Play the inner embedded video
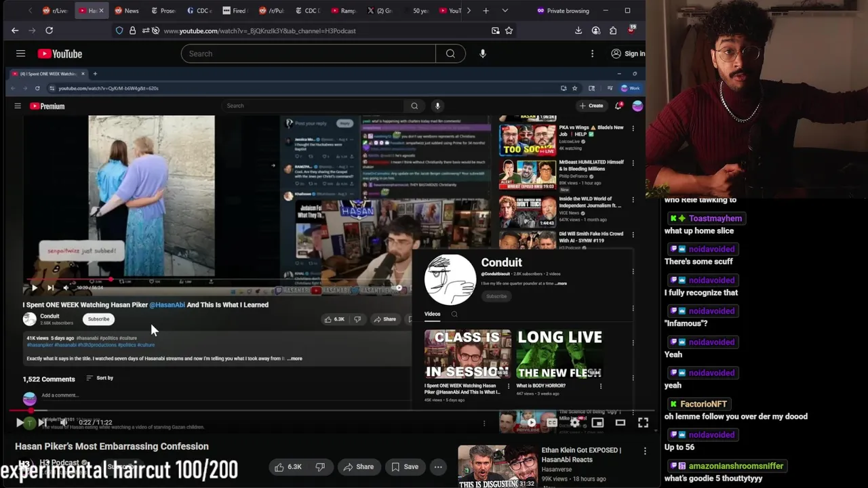This screenshot has width=868, height=488. pos(34,287)
